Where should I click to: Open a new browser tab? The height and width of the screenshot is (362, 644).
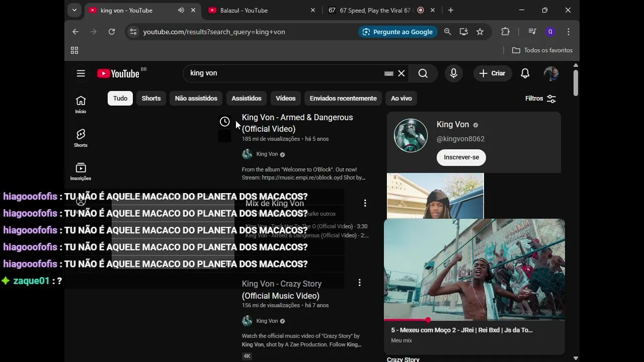451,10
